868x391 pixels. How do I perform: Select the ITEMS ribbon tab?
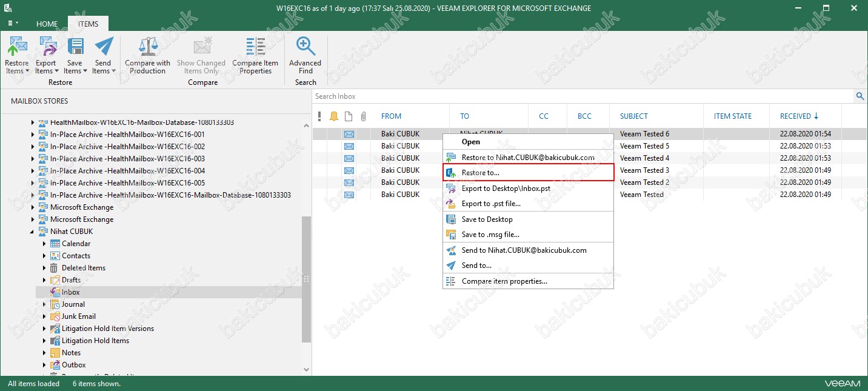[x=88, y=24]
